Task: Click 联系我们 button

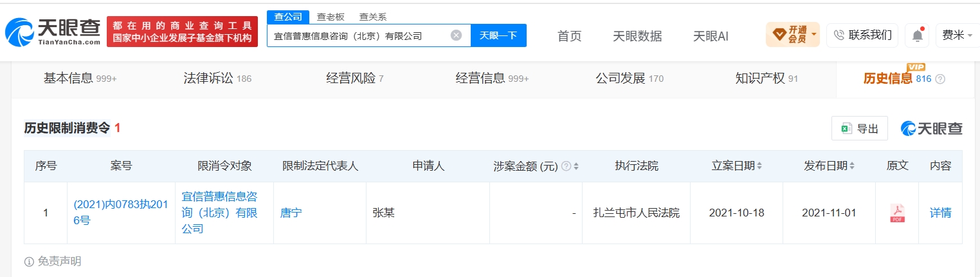Action: tap(863, 35)
